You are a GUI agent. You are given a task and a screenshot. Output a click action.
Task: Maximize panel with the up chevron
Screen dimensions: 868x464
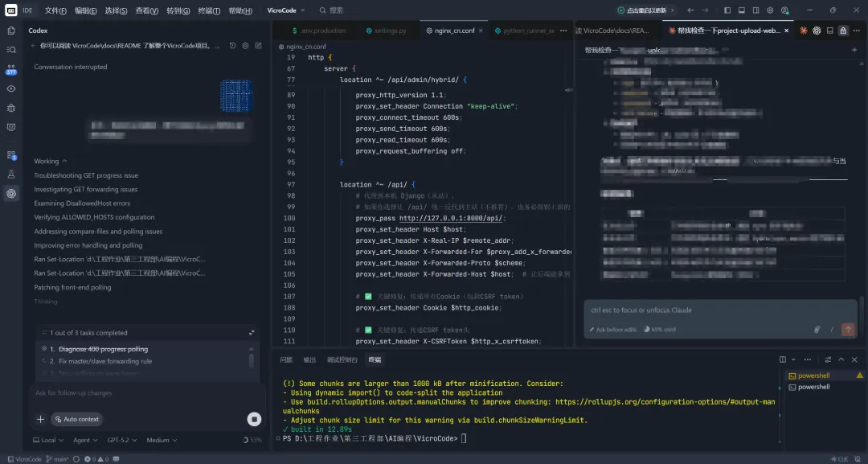tap(841, 360)
